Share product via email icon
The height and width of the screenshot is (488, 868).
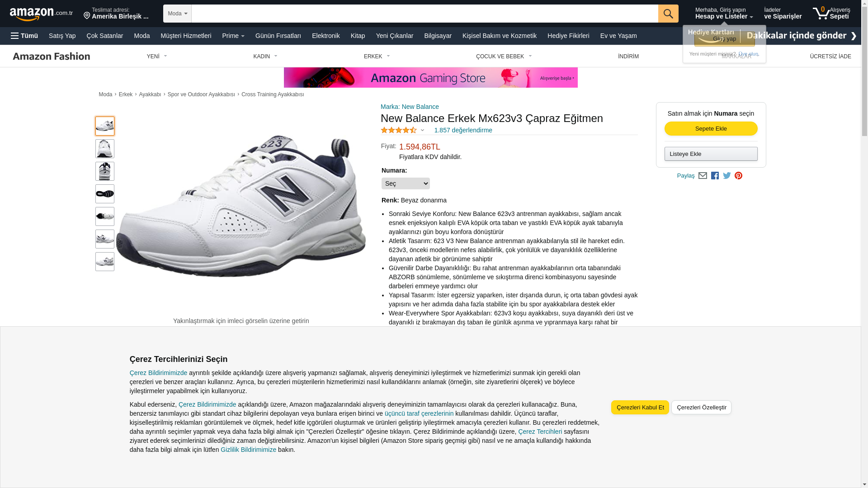tap(703, 175)
